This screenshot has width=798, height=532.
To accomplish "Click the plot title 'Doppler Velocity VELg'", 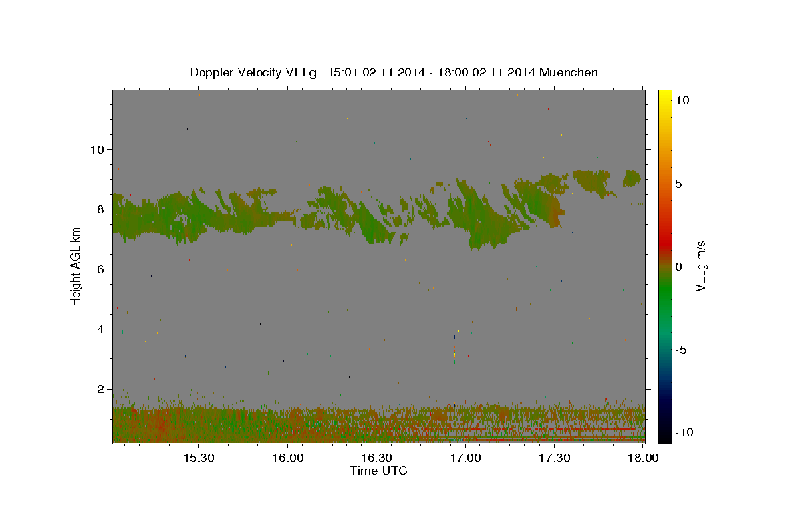I will [x=252, y=72].
